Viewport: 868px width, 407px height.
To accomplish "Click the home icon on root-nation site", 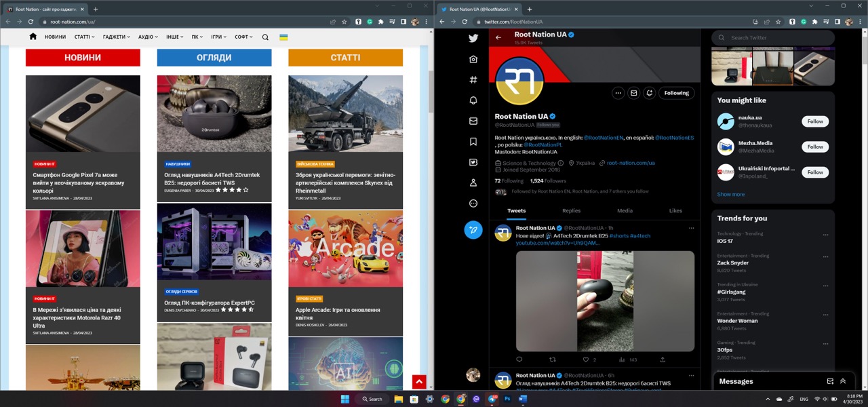I will pos(33,37).
